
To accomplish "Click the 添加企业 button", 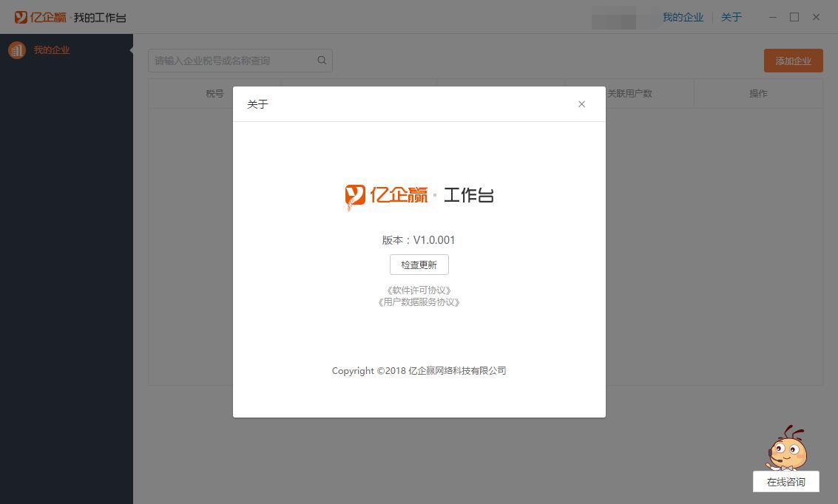I will 793,60.
